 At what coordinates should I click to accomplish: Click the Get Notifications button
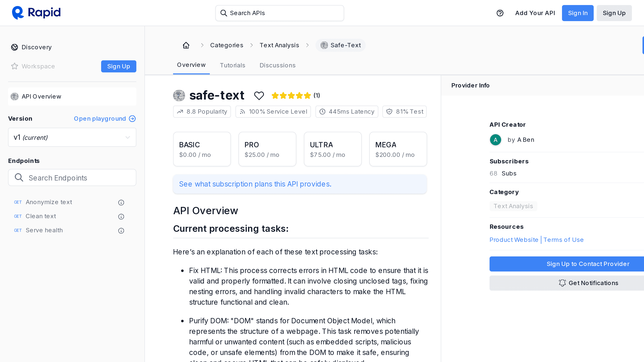click(588, 283)
